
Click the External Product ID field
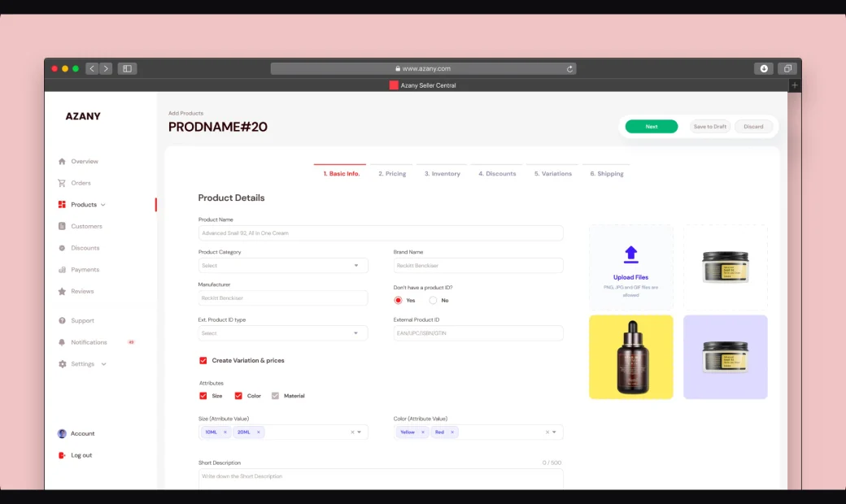click(x=478, y=333)
